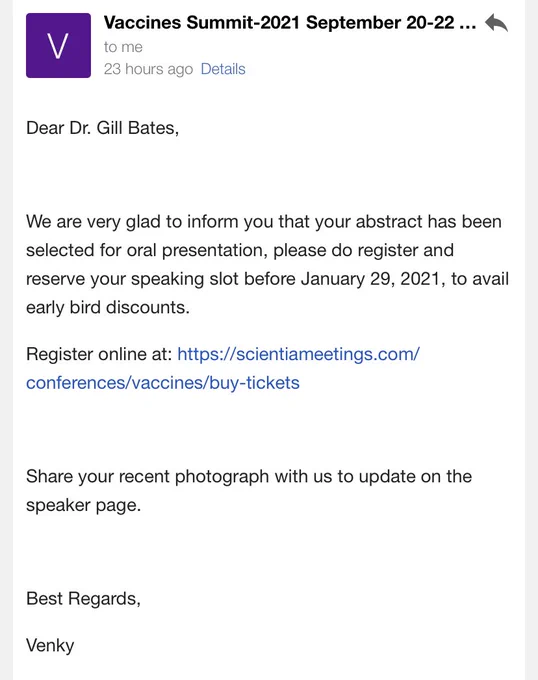Image resolution: width=538 pixels, height=680 pixels.
Task: Show message Details
Action: pos(223,69)
